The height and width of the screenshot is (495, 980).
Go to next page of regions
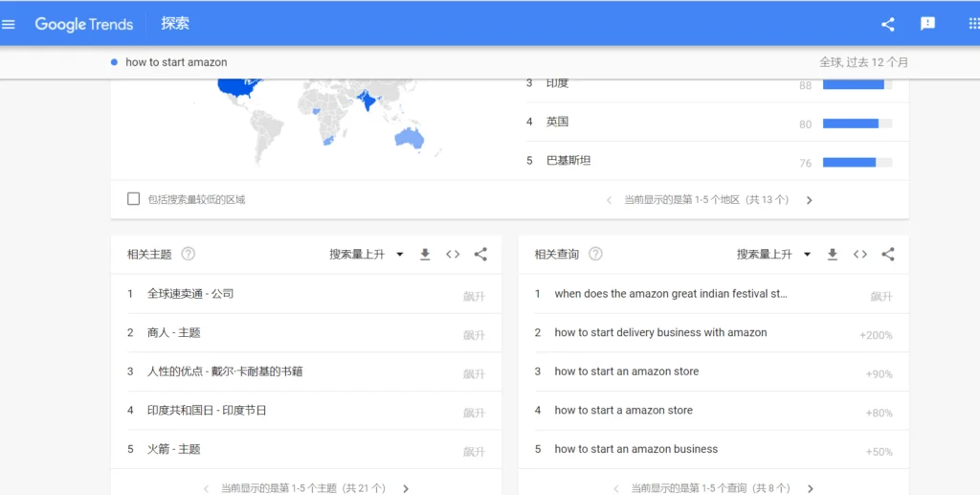(x=810, y=200)
